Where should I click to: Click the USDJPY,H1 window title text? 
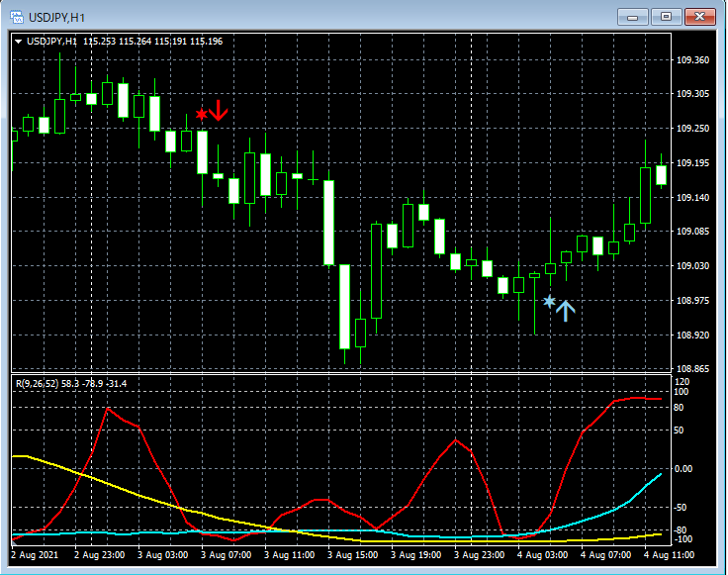(56, 18)
